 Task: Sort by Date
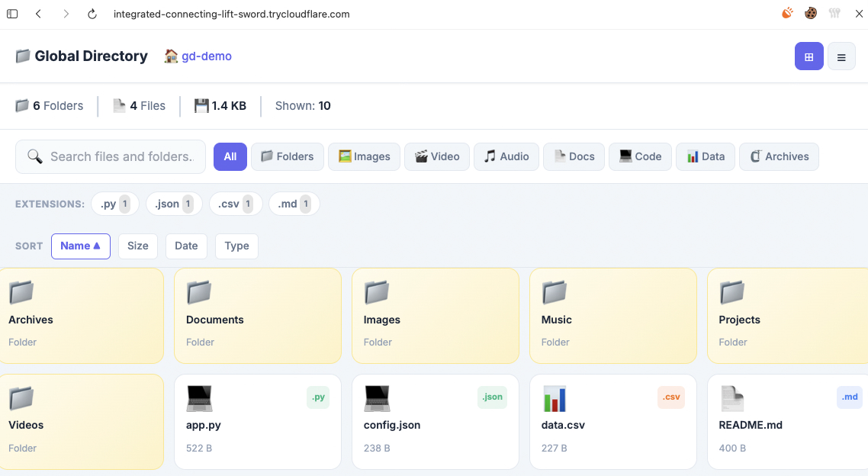(x=186, y=246)
